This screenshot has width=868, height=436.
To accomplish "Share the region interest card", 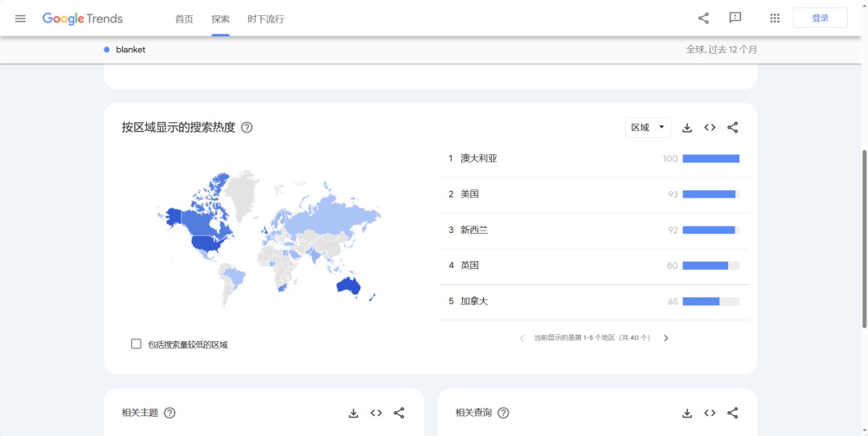I will click(x=732, y=128).
